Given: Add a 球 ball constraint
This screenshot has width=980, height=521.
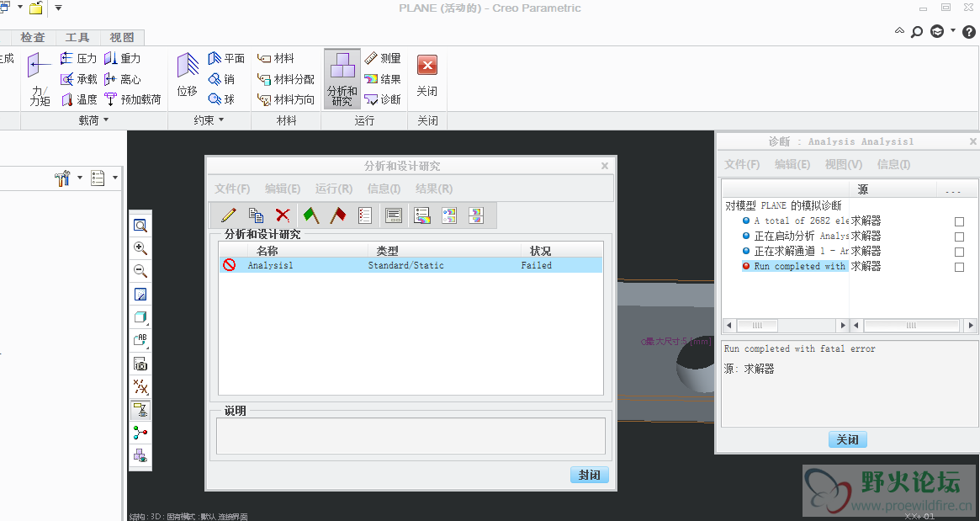Looking at the screenshot, I should [222, 99].
